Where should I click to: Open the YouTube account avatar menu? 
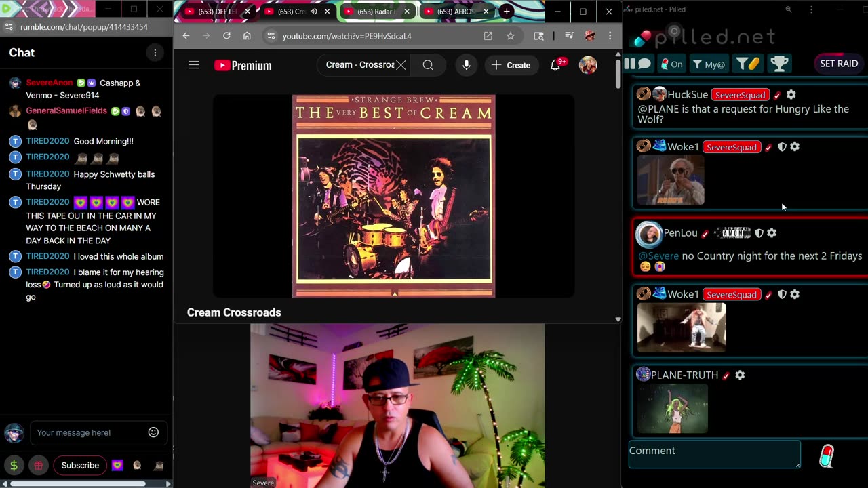588,65
